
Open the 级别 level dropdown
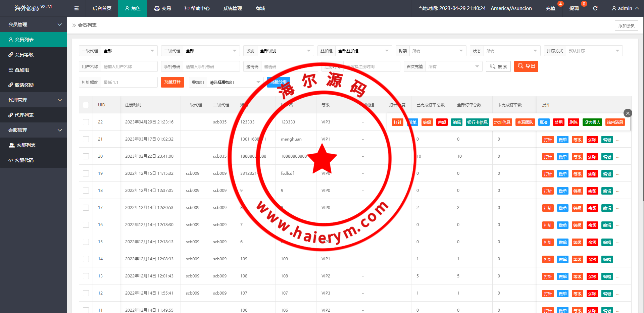coord(285,51)
